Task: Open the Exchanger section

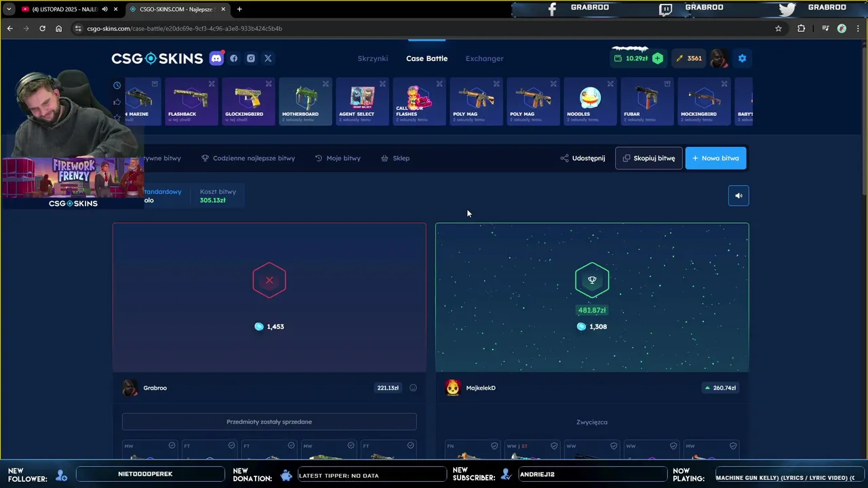Action: coord(484,58)
